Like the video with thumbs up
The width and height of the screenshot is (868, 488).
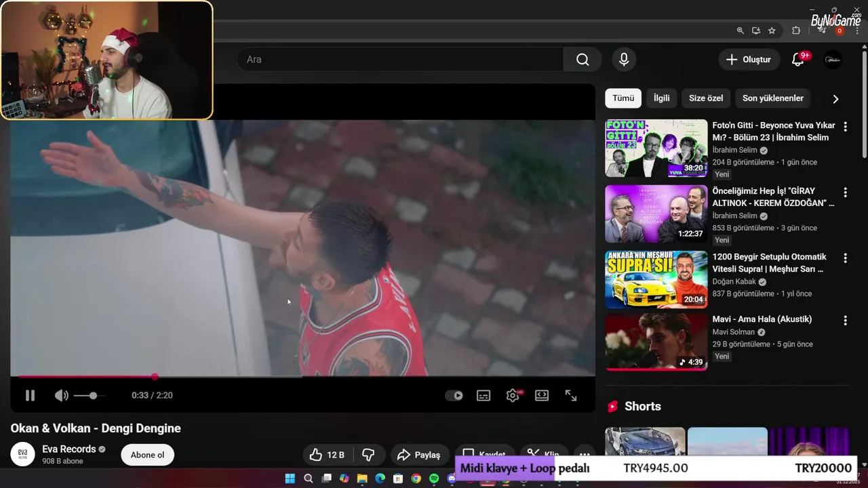pos(327,455)
